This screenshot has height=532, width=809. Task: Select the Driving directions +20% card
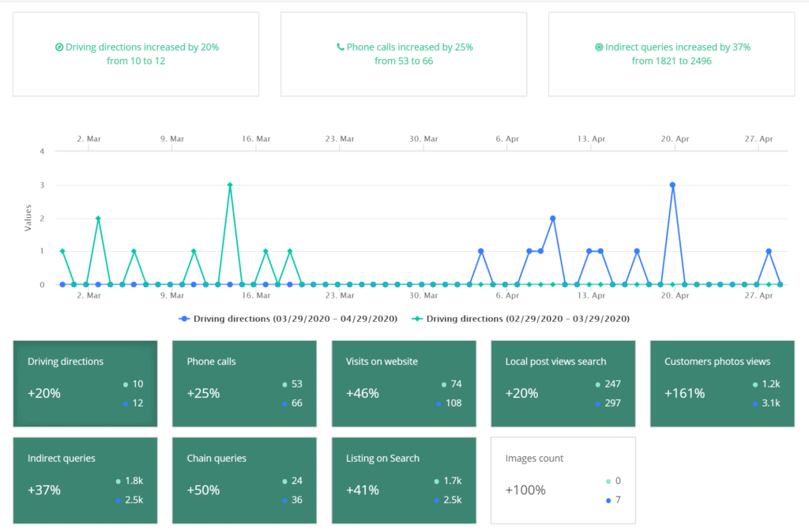85,384
